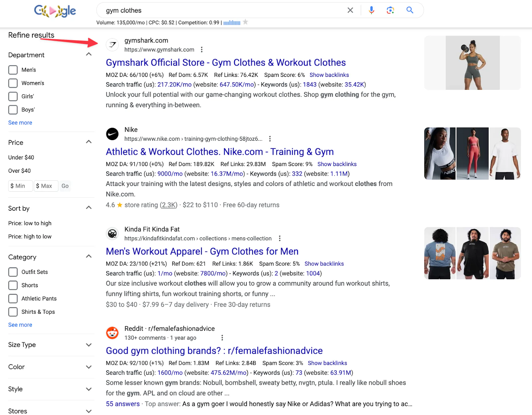The height and width of the screenshot is (415, 532).
Task: Collapse the Department filter section
Action: click(x=89, y=54)
